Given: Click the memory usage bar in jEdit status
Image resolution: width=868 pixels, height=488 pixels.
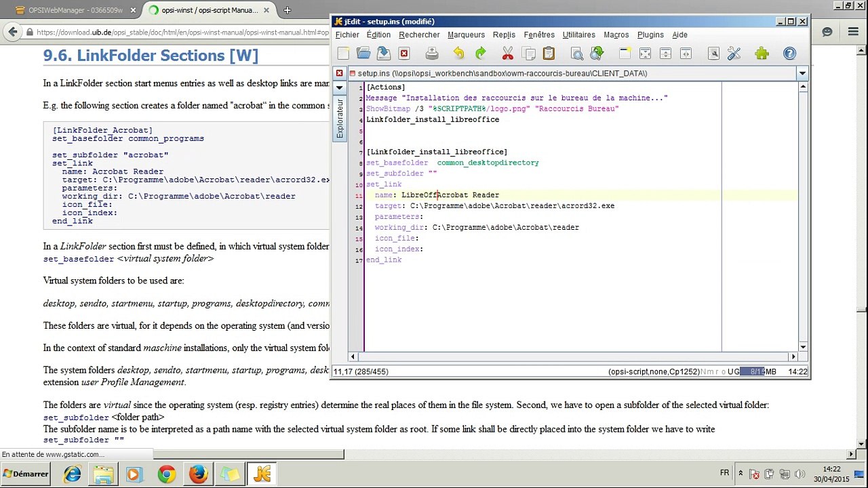Looking at the screenshot, I should [x=758, y=371].
